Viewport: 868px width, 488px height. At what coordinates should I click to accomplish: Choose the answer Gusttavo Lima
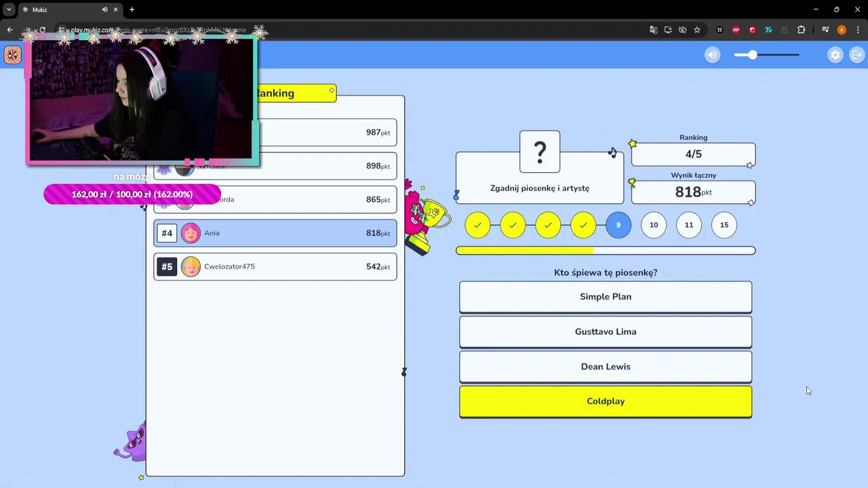coord(606,332)
